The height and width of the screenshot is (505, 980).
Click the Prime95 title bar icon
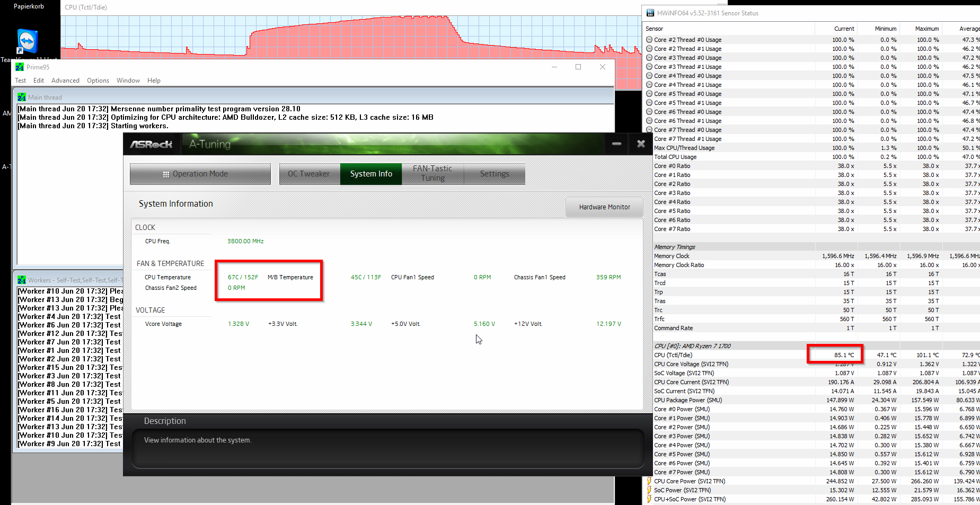coord(20,67)
